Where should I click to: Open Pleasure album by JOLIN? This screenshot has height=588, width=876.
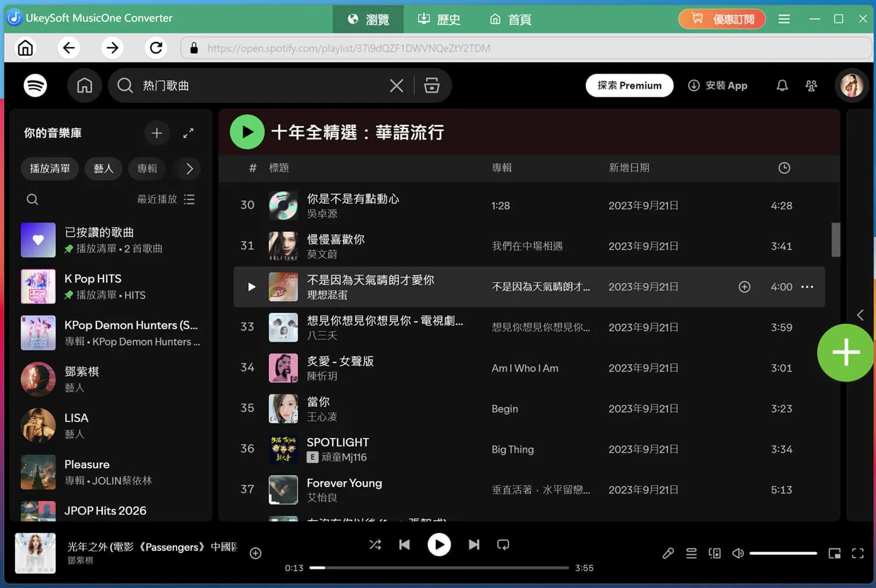pyautogui.click(x=111, y=472)
